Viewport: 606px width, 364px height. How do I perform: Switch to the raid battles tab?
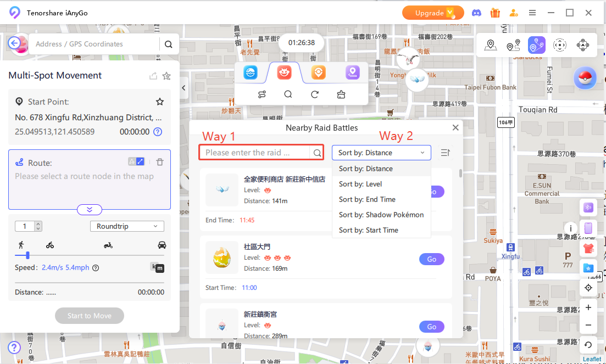click(284, 72)
